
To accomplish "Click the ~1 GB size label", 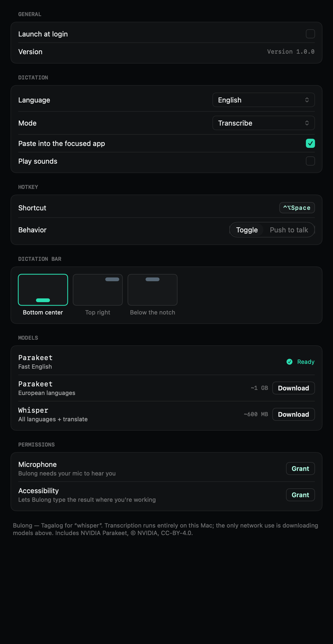I will click(x=259, y=388).
